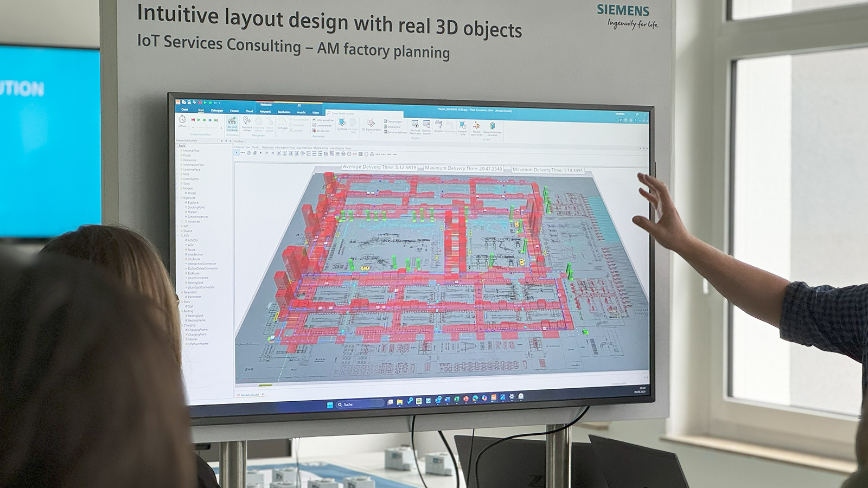Launch "Modell optimieren" in the Modell group
This screenshot has width=868, height=488.
(477, 126)
